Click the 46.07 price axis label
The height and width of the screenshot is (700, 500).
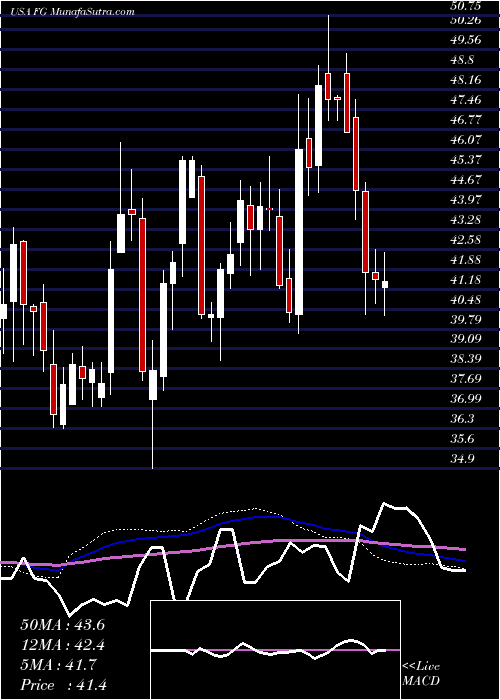pos(465,140)
